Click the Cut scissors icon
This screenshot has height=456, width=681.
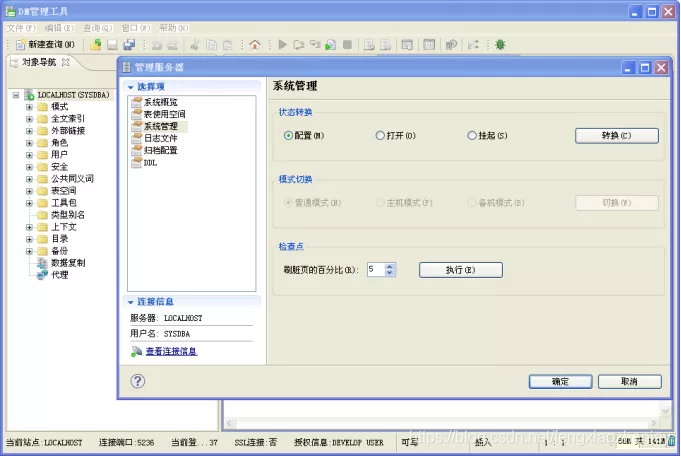click(x=195, y=45)
